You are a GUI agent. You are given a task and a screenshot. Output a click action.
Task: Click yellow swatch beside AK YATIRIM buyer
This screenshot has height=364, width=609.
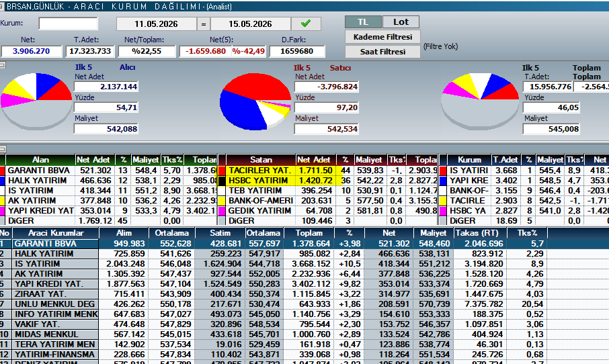2,201
